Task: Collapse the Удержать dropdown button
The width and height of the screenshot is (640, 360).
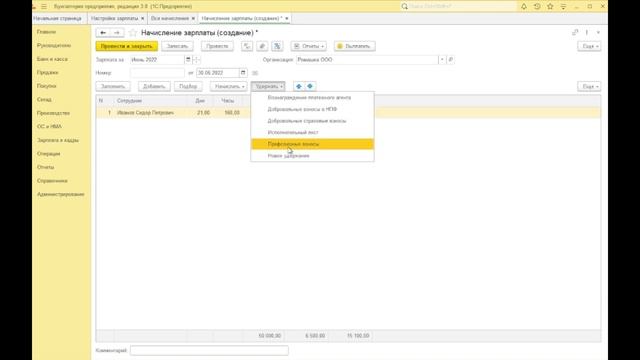Action: tap(268, 86)
